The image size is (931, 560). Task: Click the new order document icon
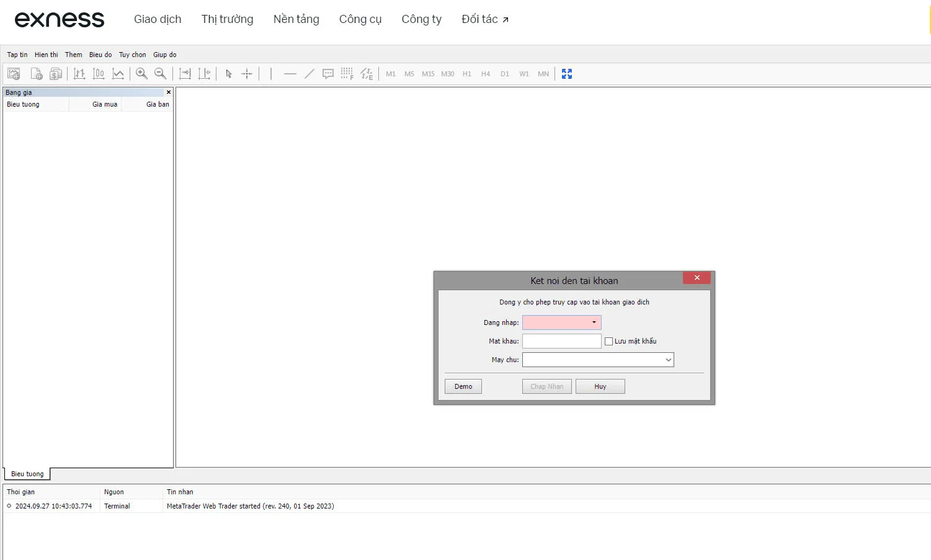pos(37,74)
